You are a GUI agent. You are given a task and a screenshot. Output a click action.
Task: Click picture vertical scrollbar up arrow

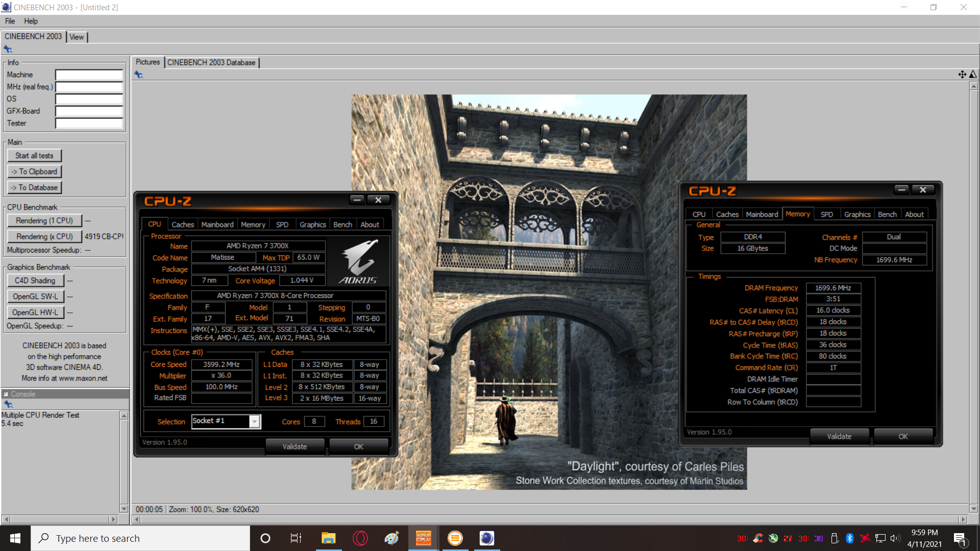pos(974,86)
